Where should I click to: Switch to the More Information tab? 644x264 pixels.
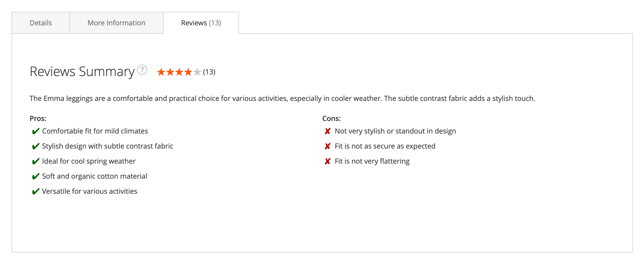[116, 23]
